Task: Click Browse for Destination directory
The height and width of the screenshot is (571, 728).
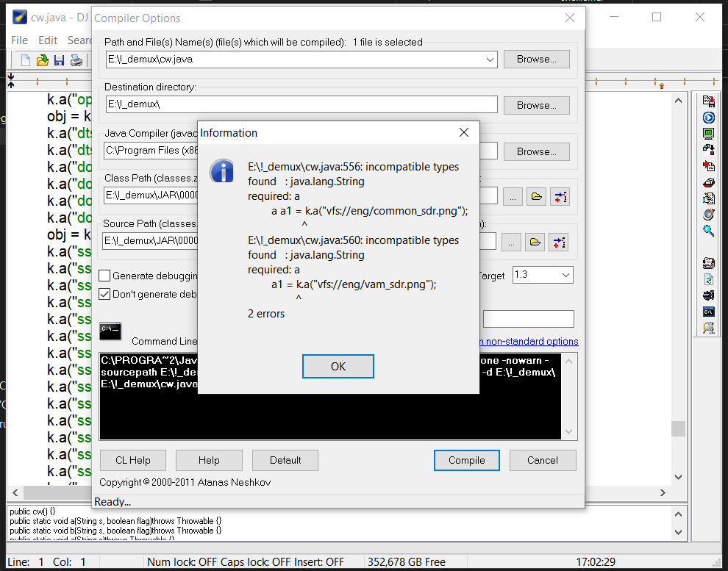Action: (x=537, y=105)
